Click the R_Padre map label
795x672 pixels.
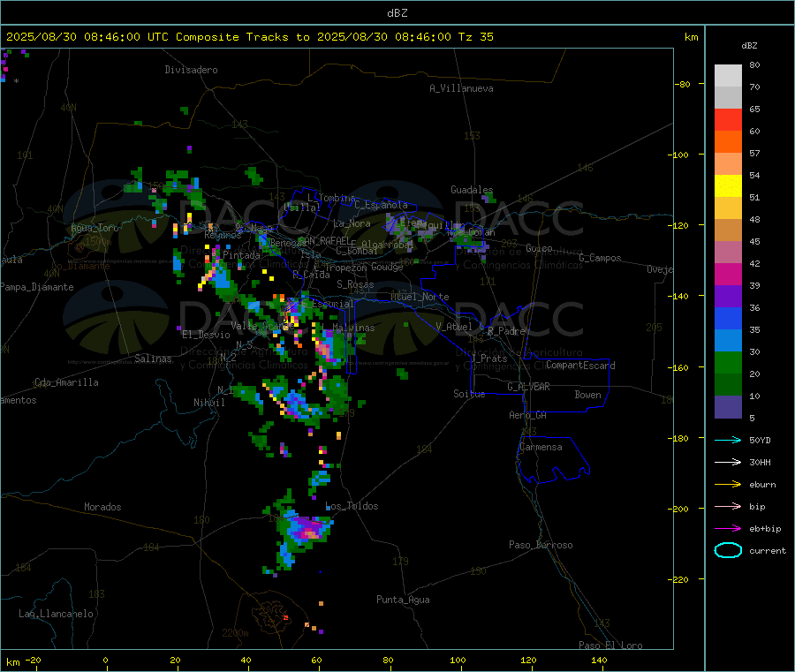point(506,331)
